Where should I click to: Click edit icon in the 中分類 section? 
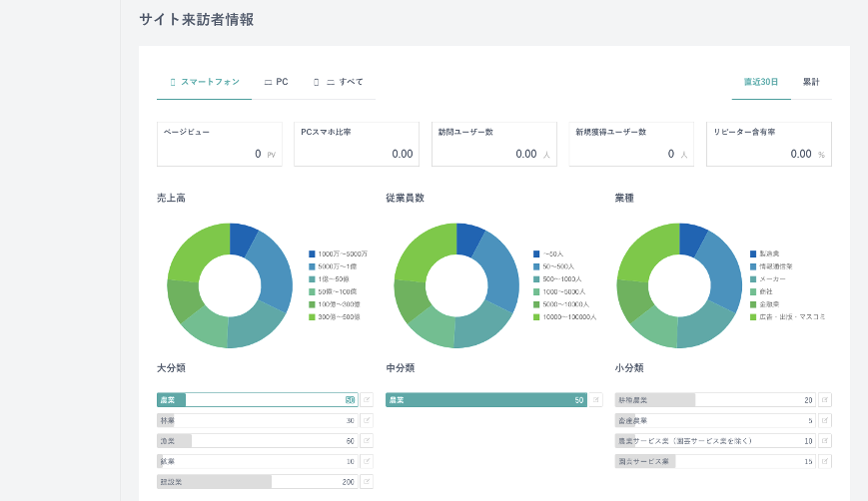coord(596,400)
